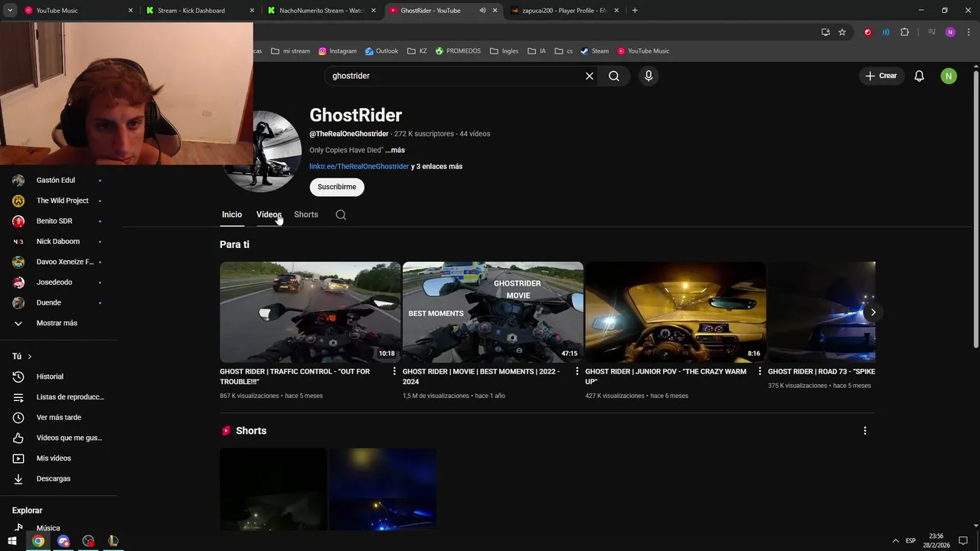Search within channel using magnifier icon

[341, 215]
